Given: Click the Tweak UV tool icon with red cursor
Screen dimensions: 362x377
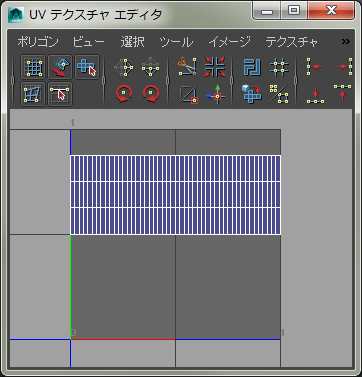Looking at the screenshot, I should [x=60, y=94].
